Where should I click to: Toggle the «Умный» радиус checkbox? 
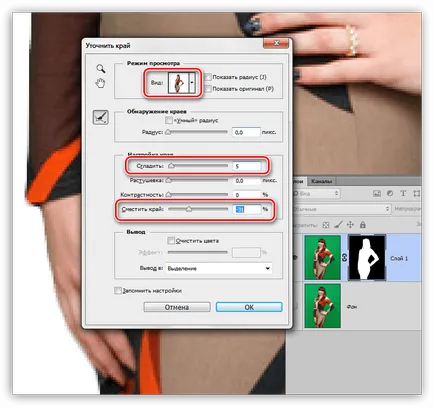pos(169,120)
